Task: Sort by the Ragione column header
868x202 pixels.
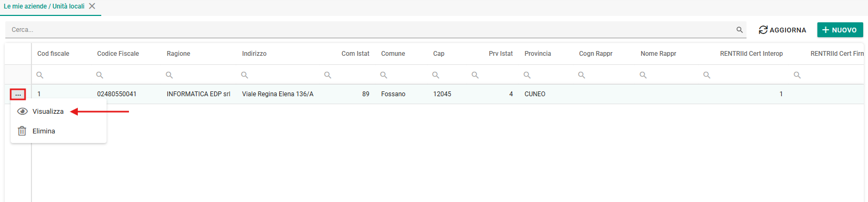Action: click(179, 54)
